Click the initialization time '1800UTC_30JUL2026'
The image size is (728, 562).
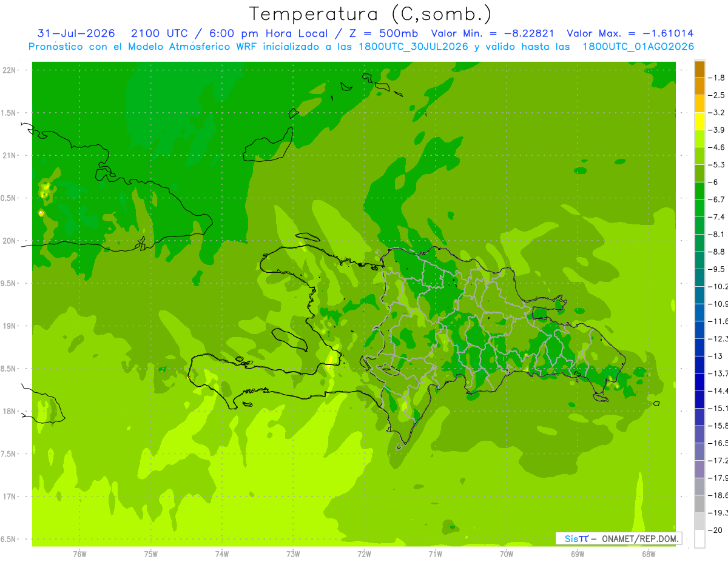coord(414,47)
